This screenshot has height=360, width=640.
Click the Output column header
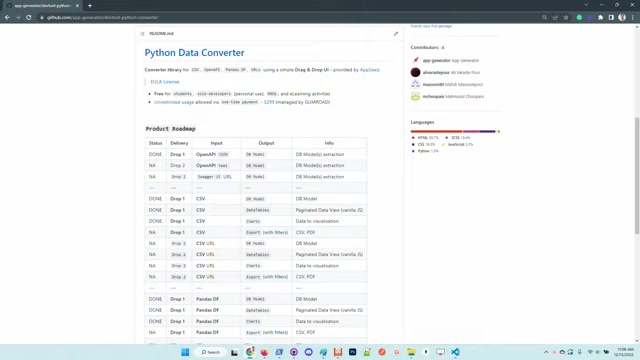(x=266, y=143)
